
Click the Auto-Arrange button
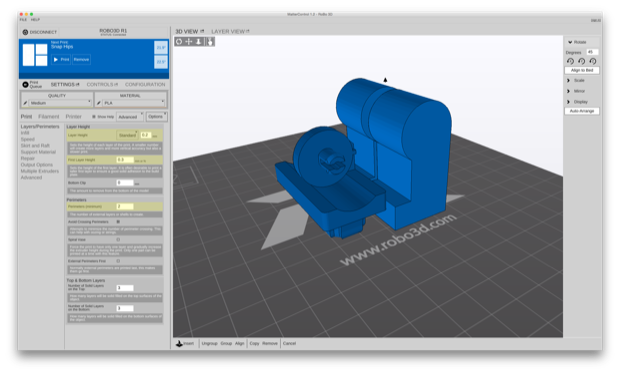tap(582, 111)
